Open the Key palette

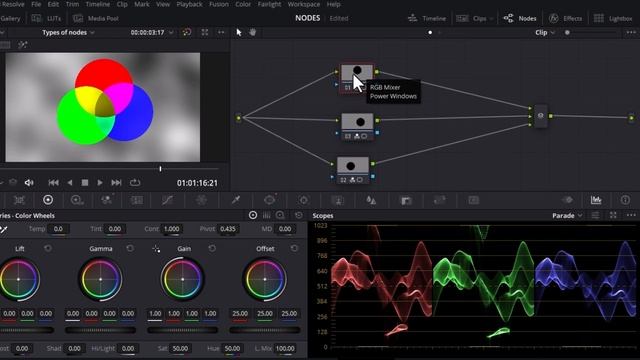click(406, 200)
